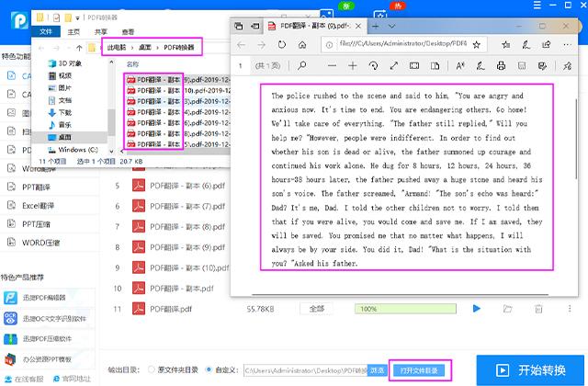Image resolution: width=588 pixels, height=386 pixels.
Task: Go to Edge home page icon
Action: pyautogui.click(x=302, y=45)
